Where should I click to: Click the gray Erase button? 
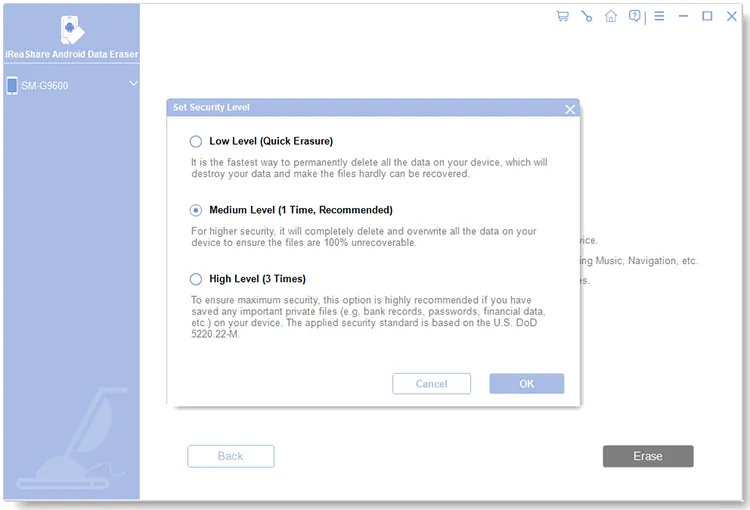click(648, 456)
